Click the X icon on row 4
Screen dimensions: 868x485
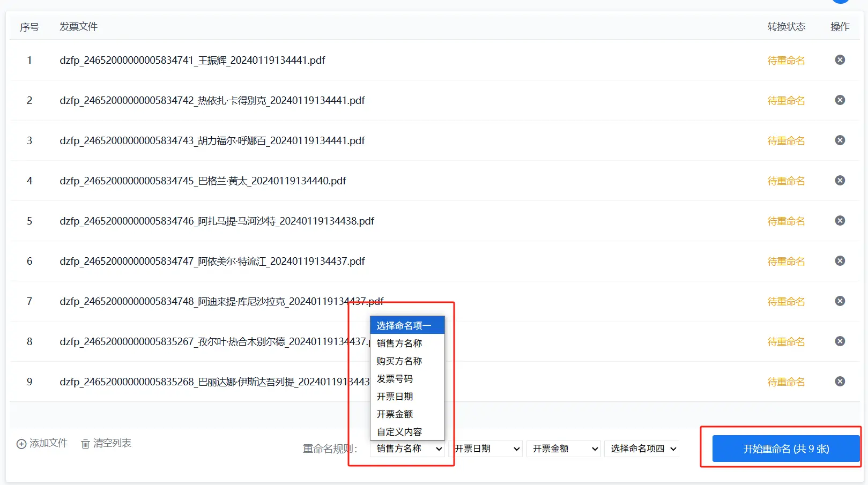840,181
